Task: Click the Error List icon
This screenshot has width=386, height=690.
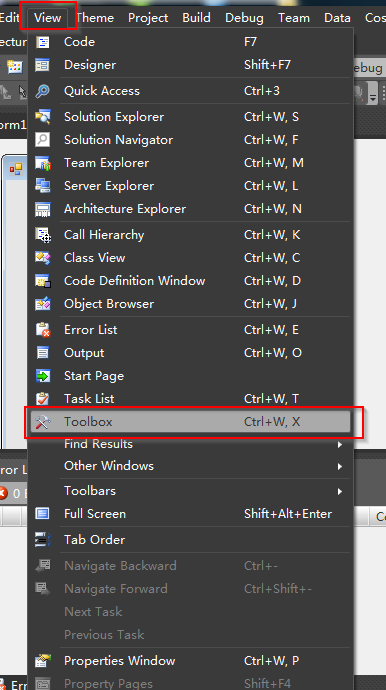Action: (43, 330)
